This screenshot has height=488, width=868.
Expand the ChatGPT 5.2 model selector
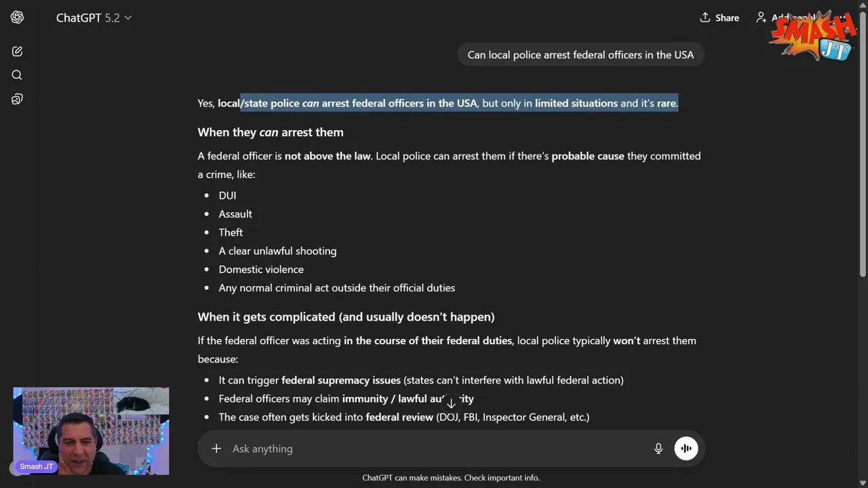click(x=94, y=18)
